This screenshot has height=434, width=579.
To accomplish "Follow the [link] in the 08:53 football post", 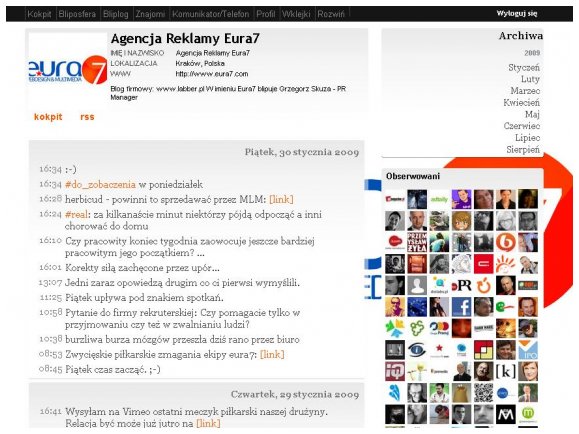I will click(x=272, y=355).
